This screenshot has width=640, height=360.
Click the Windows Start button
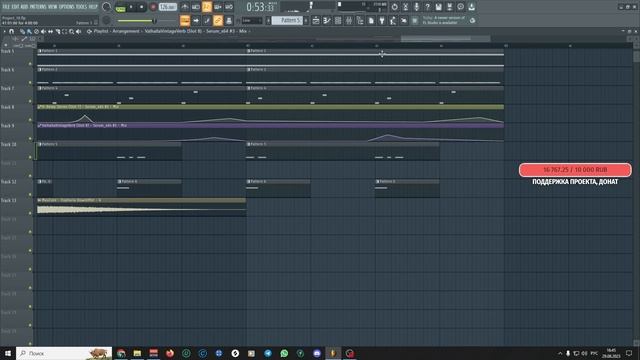pyautogui.click(x=8, y=353)
